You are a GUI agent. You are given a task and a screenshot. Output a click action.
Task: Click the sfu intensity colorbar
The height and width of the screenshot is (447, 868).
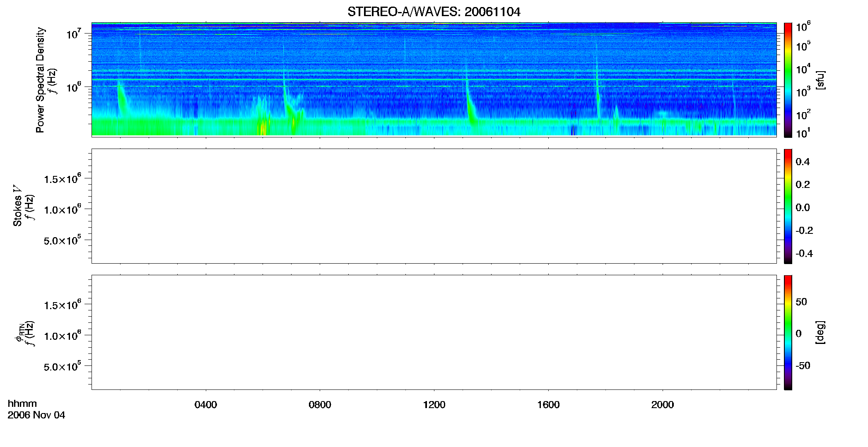pyautogui.click(x=788, y=80)
